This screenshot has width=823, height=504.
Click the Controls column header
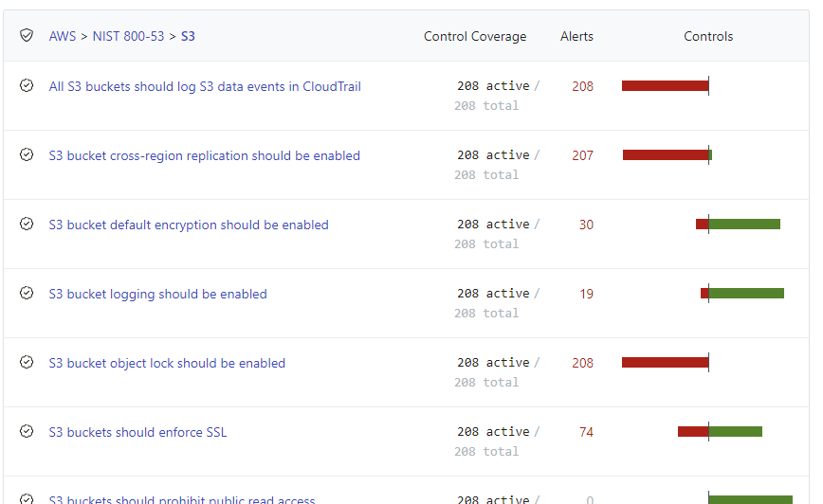[708, 36]
